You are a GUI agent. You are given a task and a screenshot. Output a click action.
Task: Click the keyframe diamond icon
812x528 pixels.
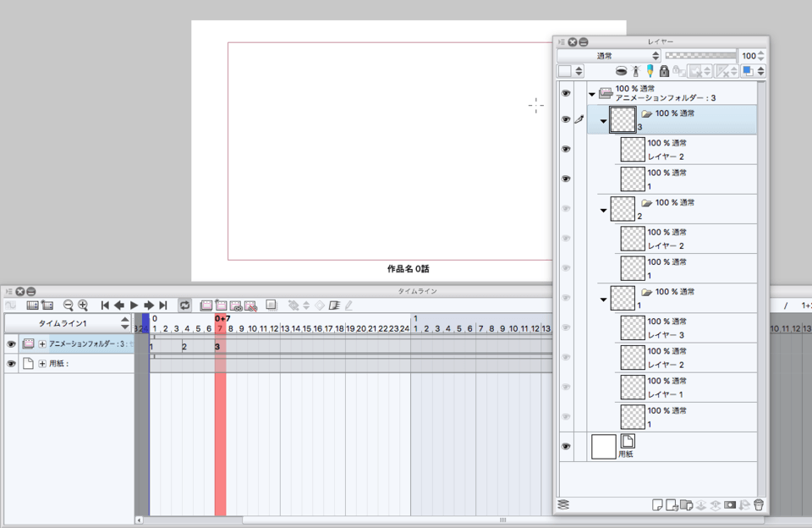click(320, 305)
